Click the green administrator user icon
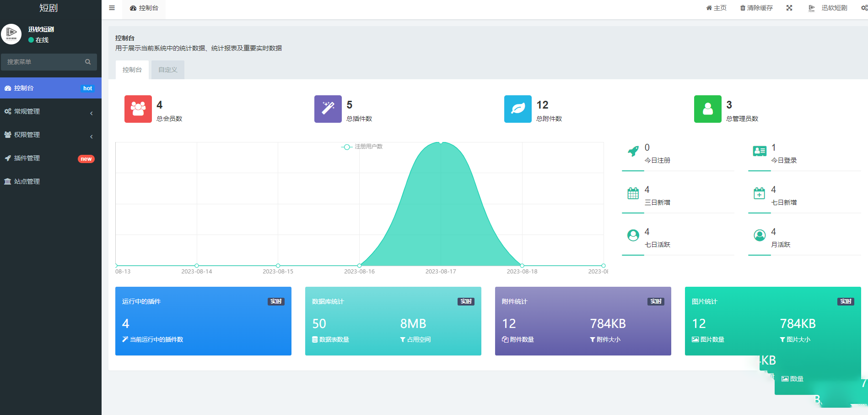 (707, 109)
